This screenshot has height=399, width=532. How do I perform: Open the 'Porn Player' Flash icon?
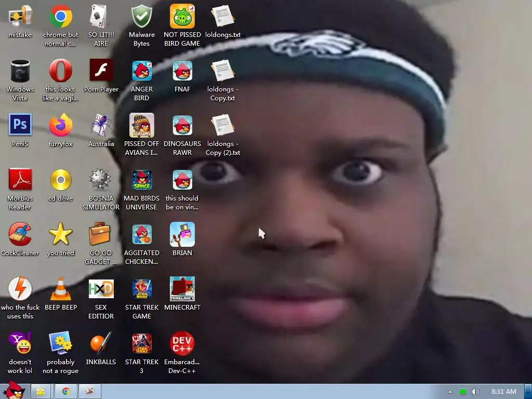coord(101,70)
